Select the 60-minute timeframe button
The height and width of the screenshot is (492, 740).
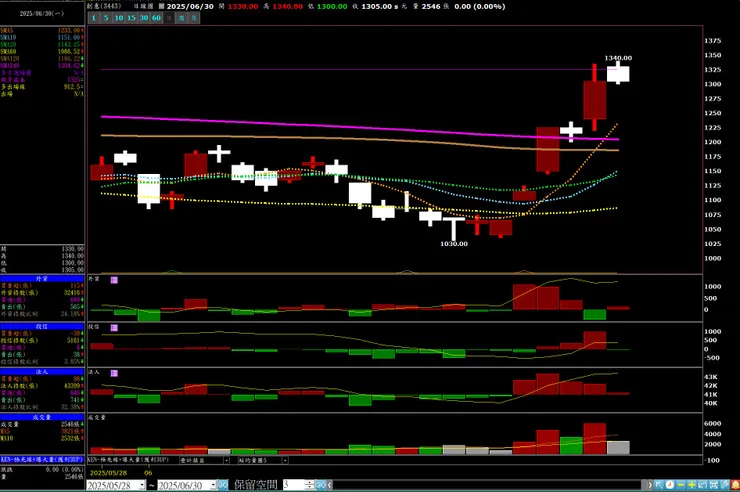point(156,18)
